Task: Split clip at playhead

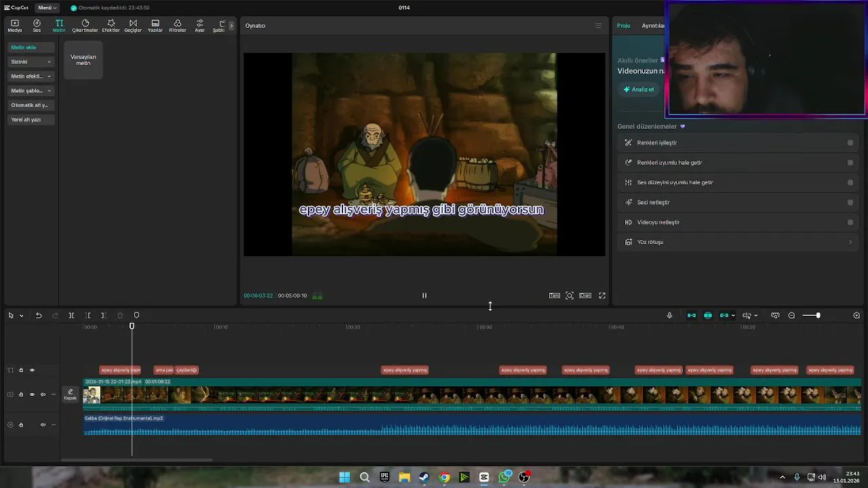Action: [71, 315]
